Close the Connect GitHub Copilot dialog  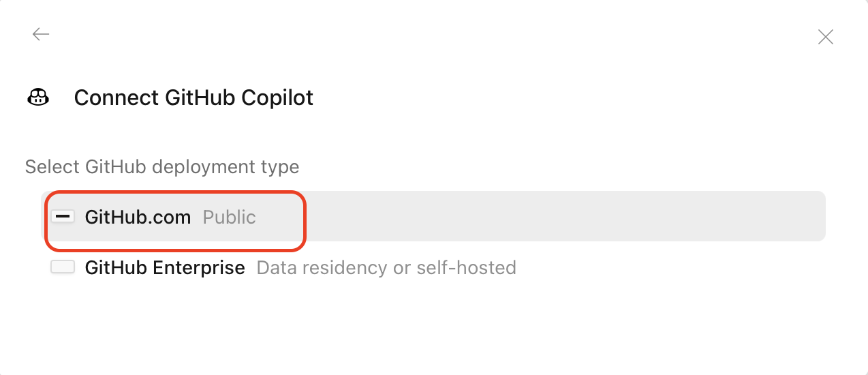pyautogui.click(x=825, y=37)
